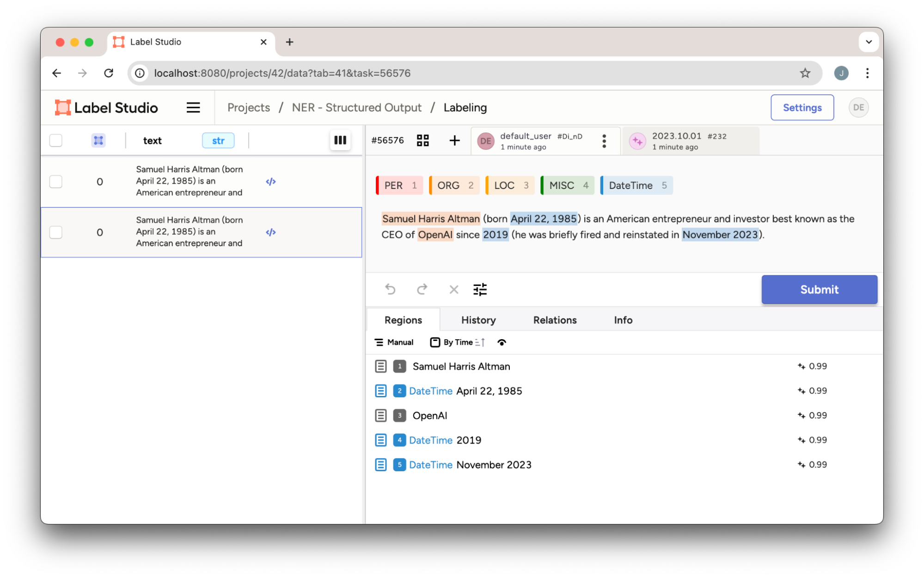
Task: Click the columns layout icon in the data table header
Action: click(340, 140)
